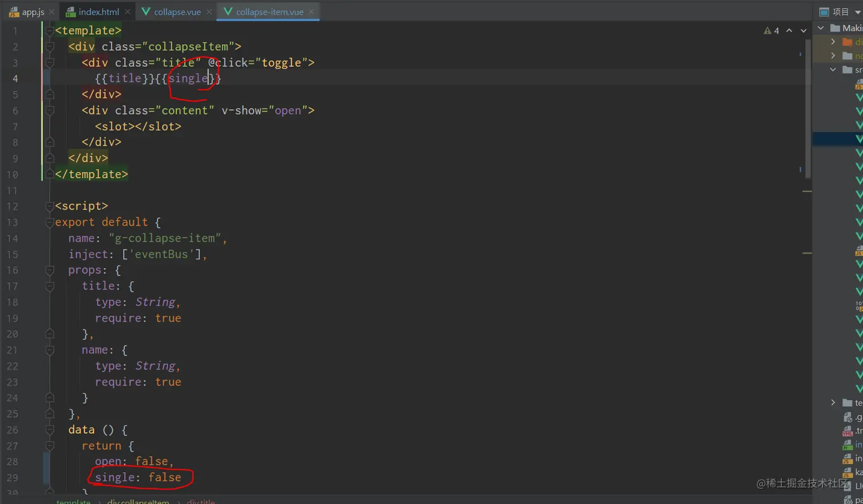Click the <slot></slot> tag line
Viewport: 863px width, 504px height.
click(x=138, y=126)
